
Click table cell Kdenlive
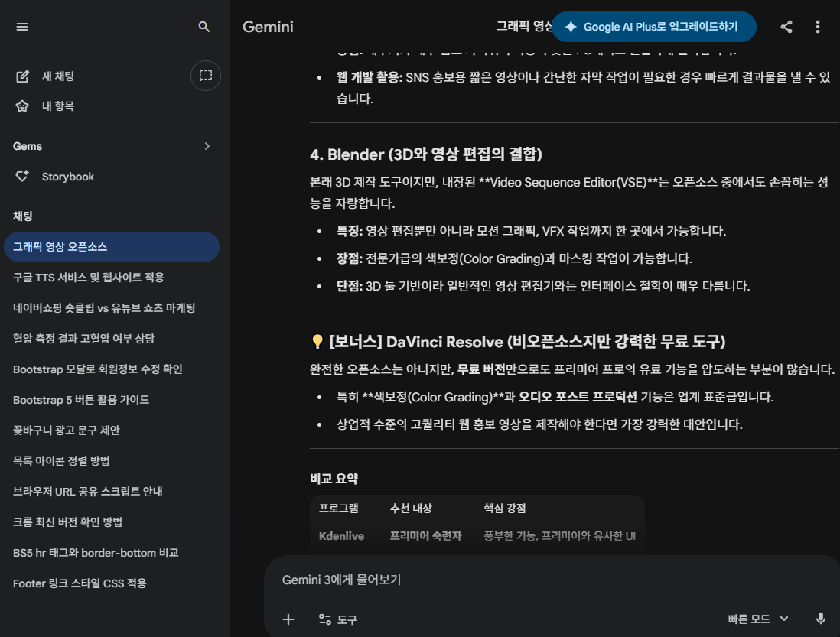click(341, 536)
